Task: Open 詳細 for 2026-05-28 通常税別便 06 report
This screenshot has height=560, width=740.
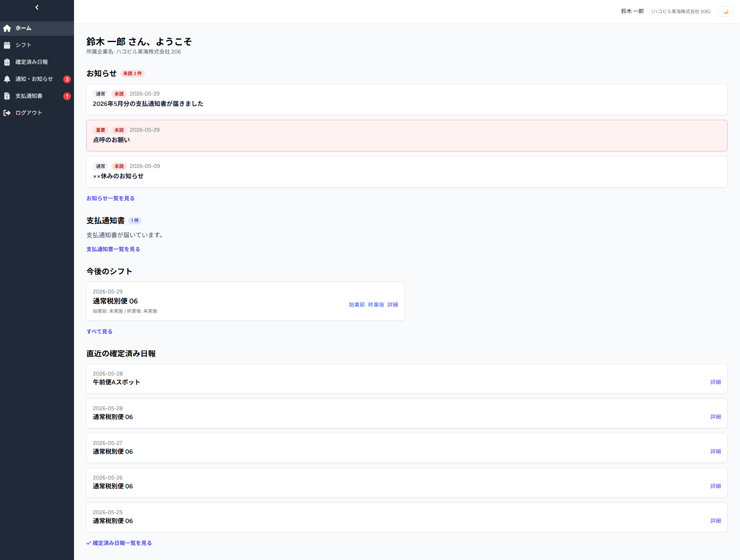Action: click(x=716, y=417)
